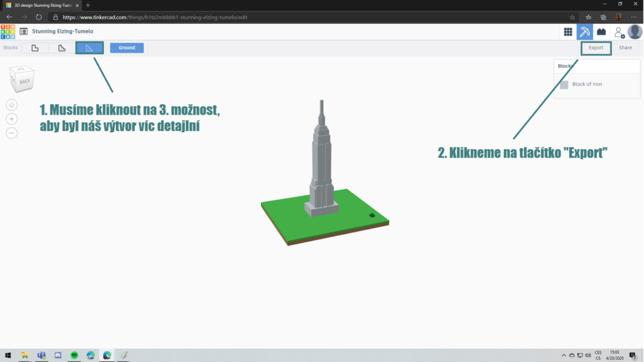
Task: Click the Block of iron color swatch
Action: (564, 84)
